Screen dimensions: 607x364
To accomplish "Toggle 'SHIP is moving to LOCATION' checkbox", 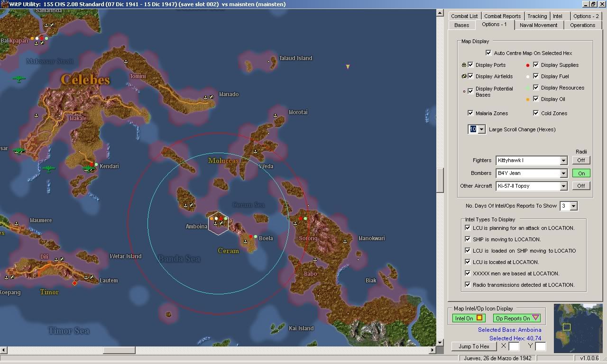I will click(x=468, y=239).
